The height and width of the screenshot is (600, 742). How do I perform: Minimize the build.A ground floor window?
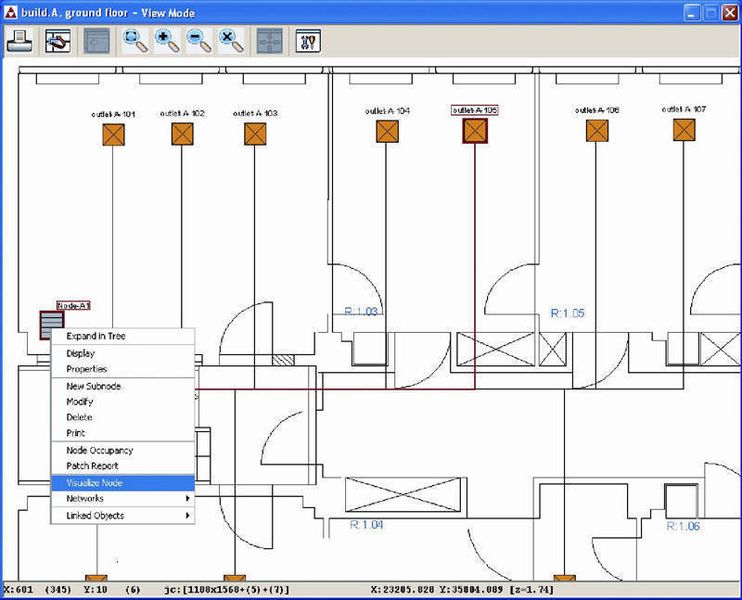click(x=691, y=13)
